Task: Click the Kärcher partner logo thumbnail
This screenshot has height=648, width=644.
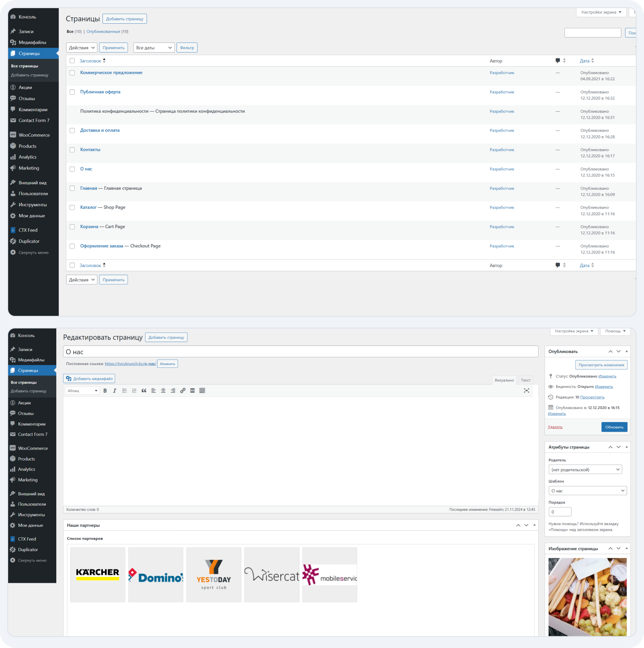Action: click(98, 574)
